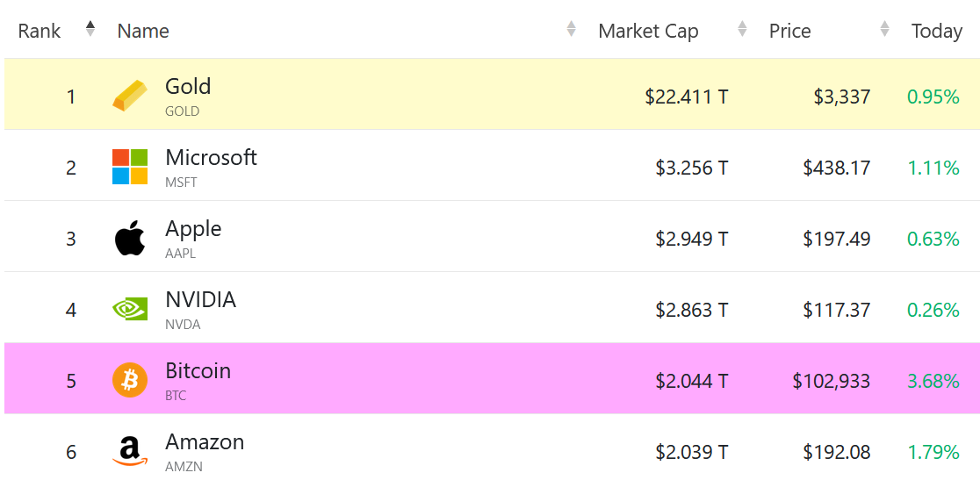The image size is (980, 480).
Task: Click the Today column header
Action: point(937,31)
